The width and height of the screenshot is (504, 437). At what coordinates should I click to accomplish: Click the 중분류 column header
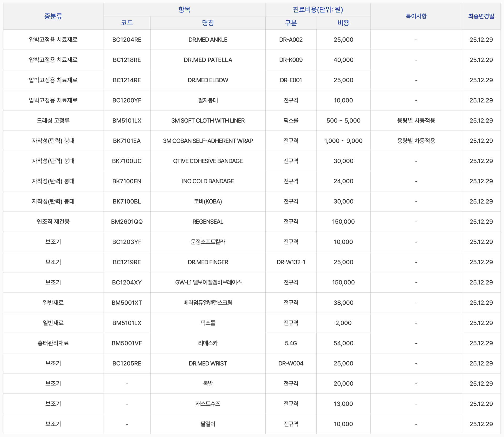pyautogui.click(x=53, y=16)
